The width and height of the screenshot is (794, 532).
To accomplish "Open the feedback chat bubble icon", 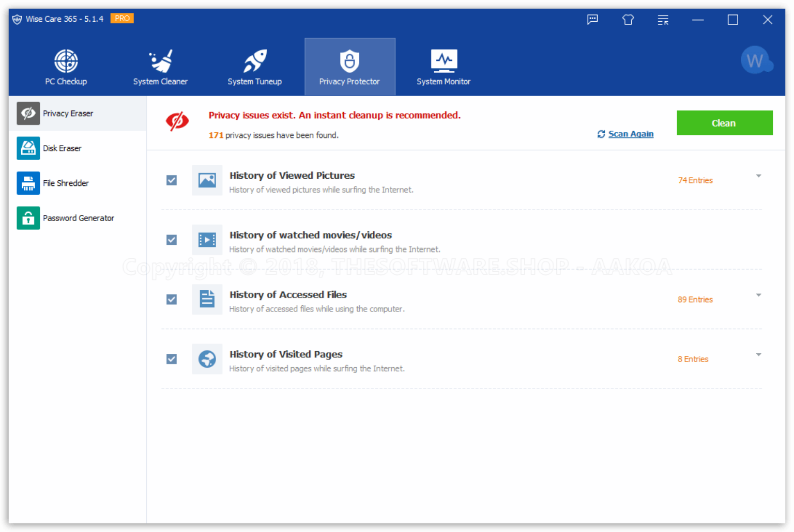I will [x=592, y=20].
